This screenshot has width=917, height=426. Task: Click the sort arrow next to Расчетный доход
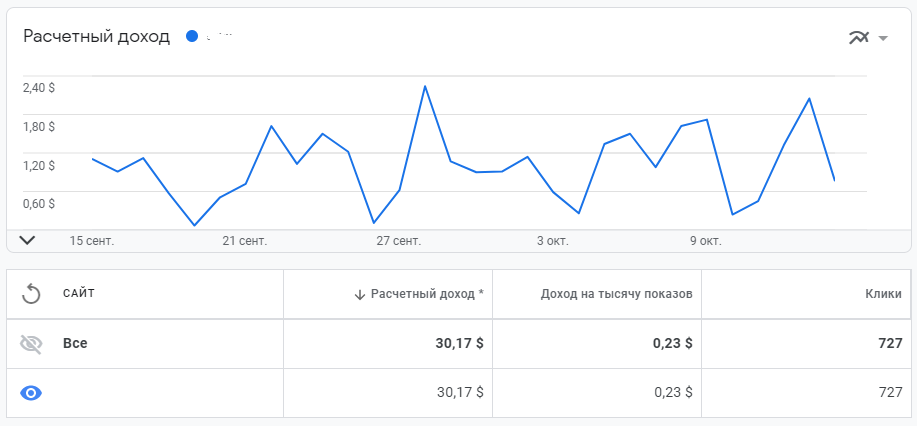(359, 294)
